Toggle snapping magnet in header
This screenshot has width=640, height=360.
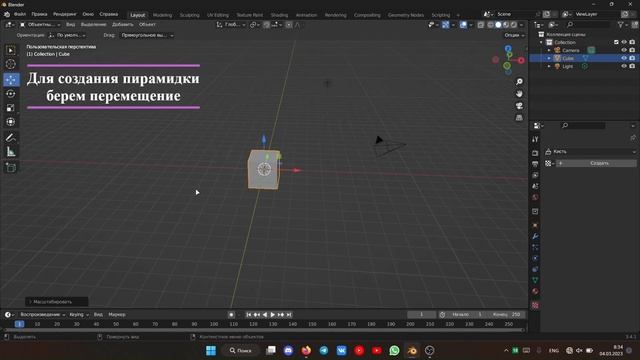[x=267, y=25]
